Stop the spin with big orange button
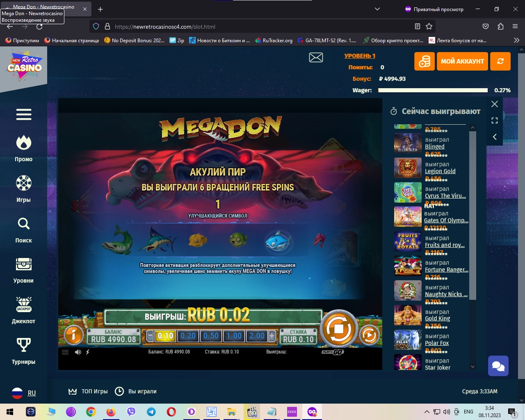This screenshot has height=420, width=525. coord(339,329)
